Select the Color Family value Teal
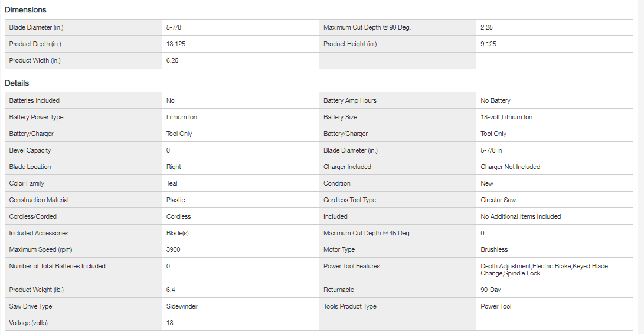The height and width of the screenshot is (334, 644). point(172,183)
